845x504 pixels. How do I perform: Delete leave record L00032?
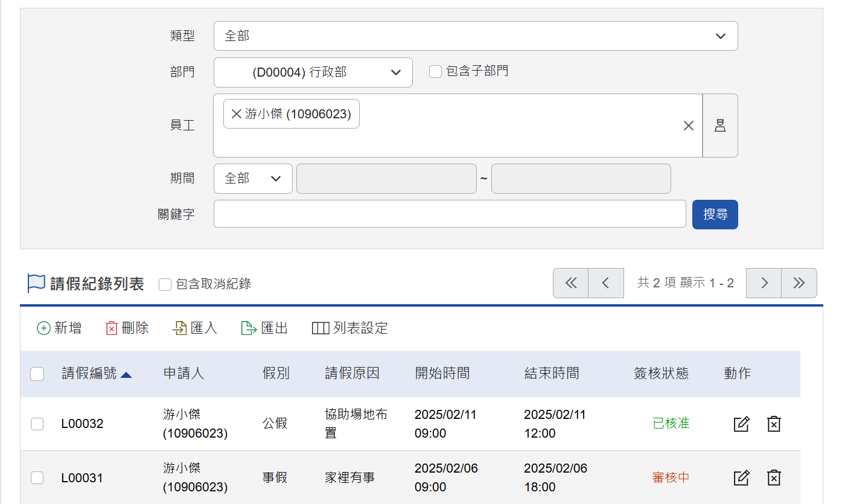(774, 424)
